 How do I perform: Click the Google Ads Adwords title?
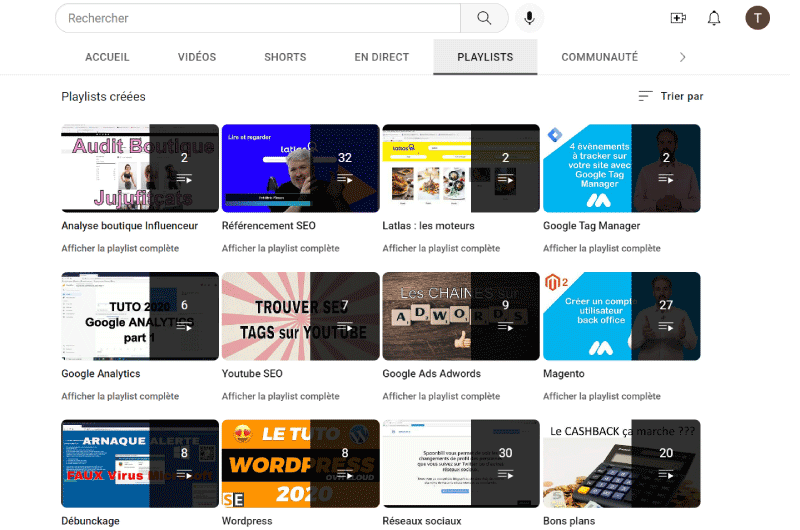coord(432,373)
